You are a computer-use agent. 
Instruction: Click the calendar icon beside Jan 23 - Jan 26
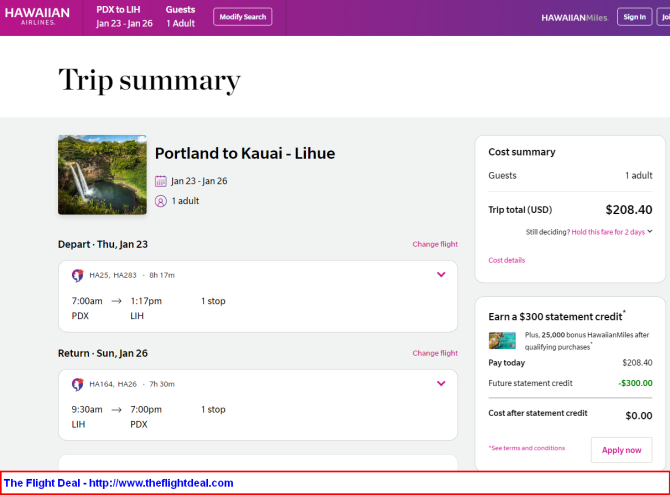pyautogui.click(x=161, y=181)
